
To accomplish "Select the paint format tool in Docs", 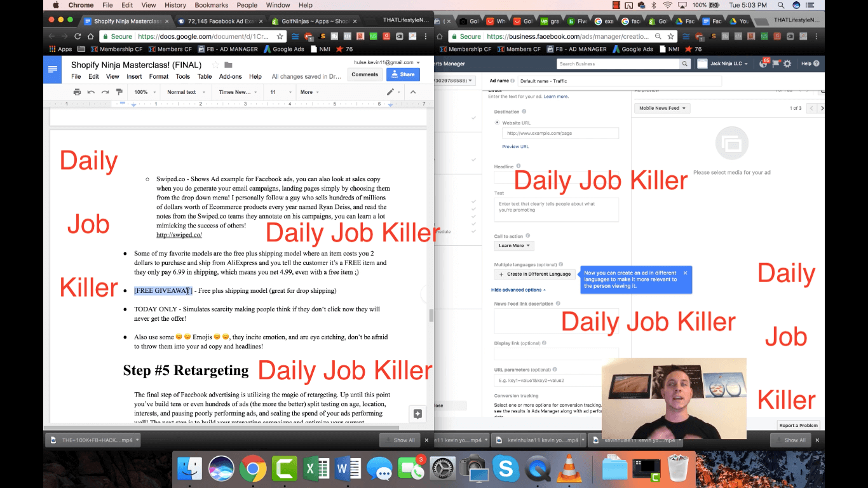I will pyautogui.click(x=119, y=92).
